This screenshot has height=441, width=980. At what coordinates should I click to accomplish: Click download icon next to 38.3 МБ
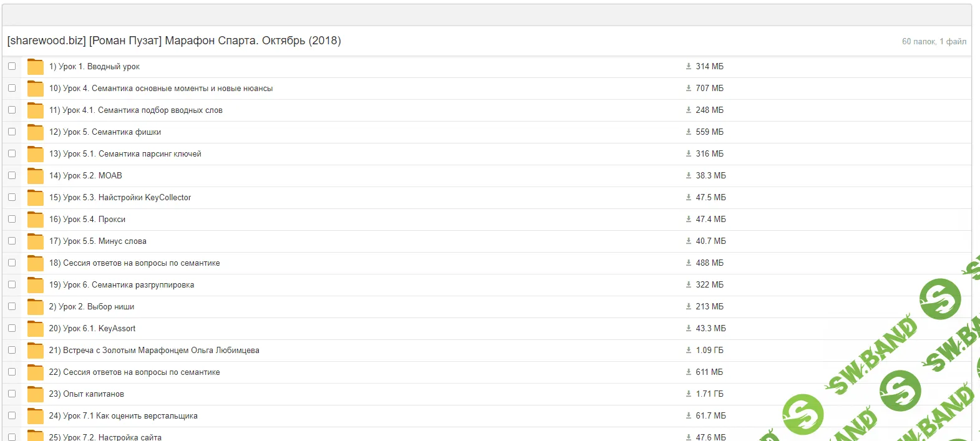pyautogui.click(x=689, y=176)
